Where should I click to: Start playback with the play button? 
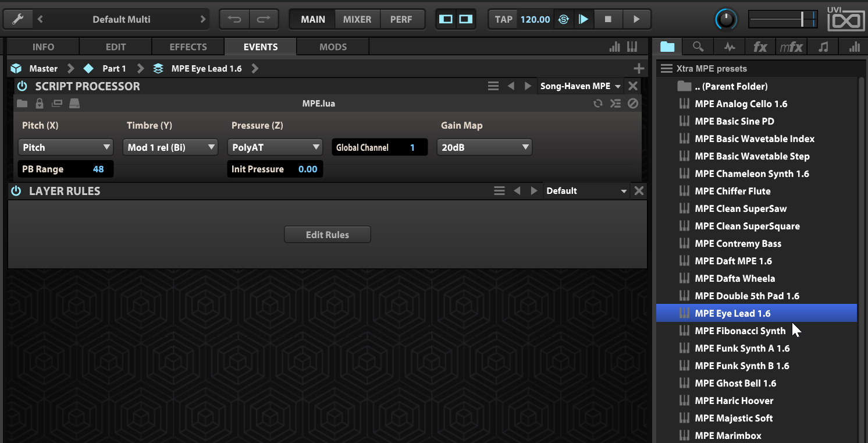point(636,19)
